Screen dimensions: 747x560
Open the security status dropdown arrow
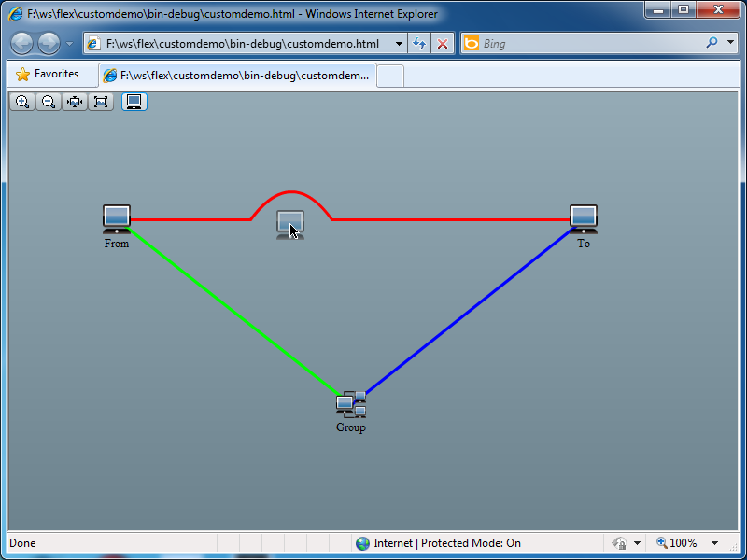[637, 543]
